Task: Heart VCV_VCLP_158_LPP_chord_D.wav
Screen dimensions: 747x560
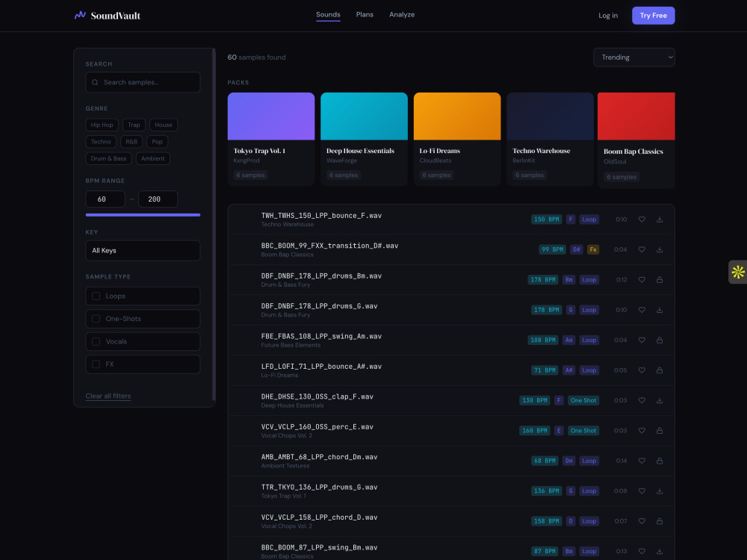Action: (642, 521)
